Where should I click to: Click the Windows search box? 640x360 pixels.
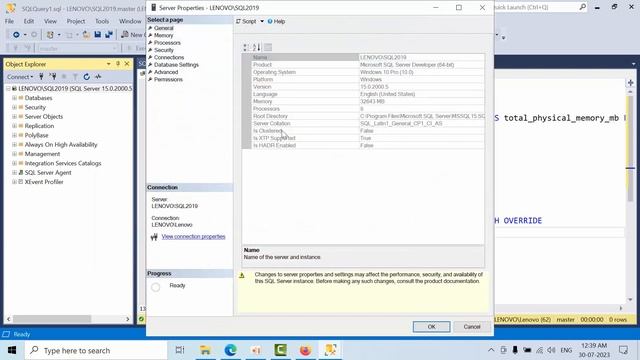click(x=96, y=350)
